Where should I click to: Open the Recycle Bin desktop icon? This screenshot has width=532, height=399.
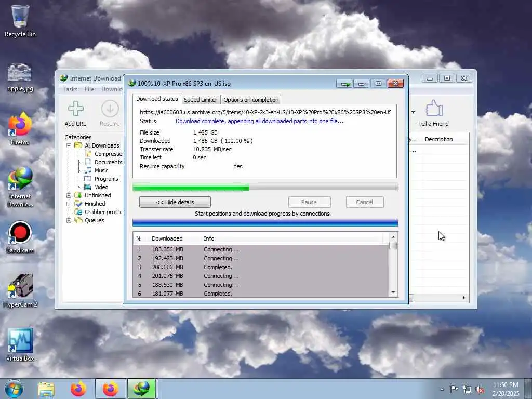pyautogui.click(x=20, y=20)
